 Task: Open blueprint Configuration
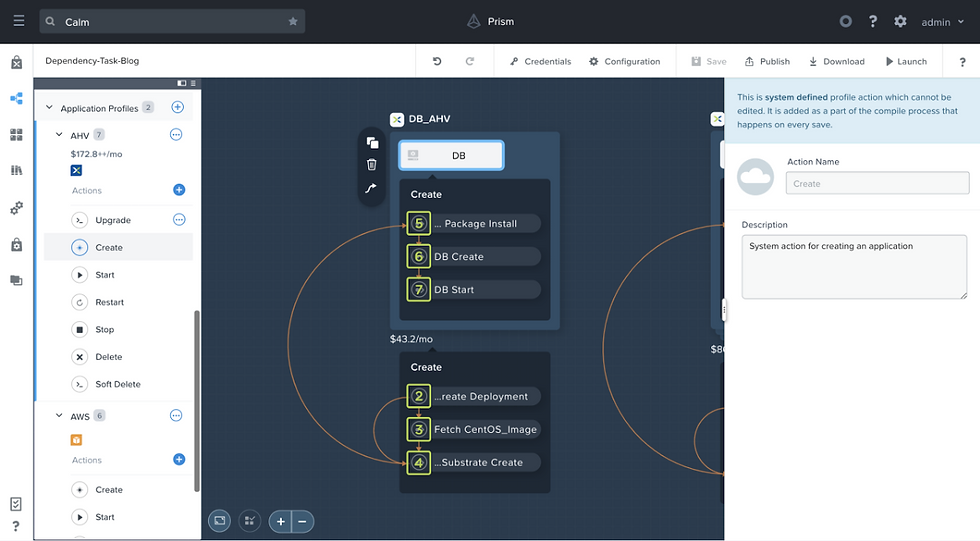coord(624,61)
